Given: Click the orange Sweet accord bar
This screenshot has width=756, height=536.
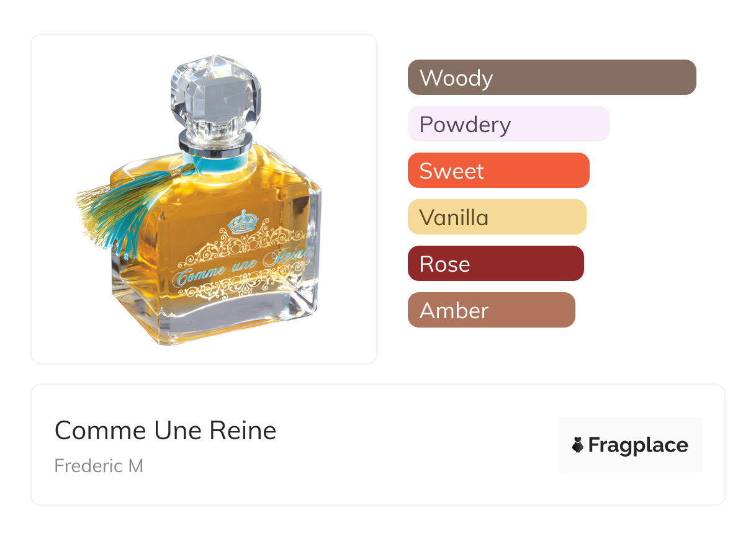Looking at the screenshot, I should click(x=498, y=171).
